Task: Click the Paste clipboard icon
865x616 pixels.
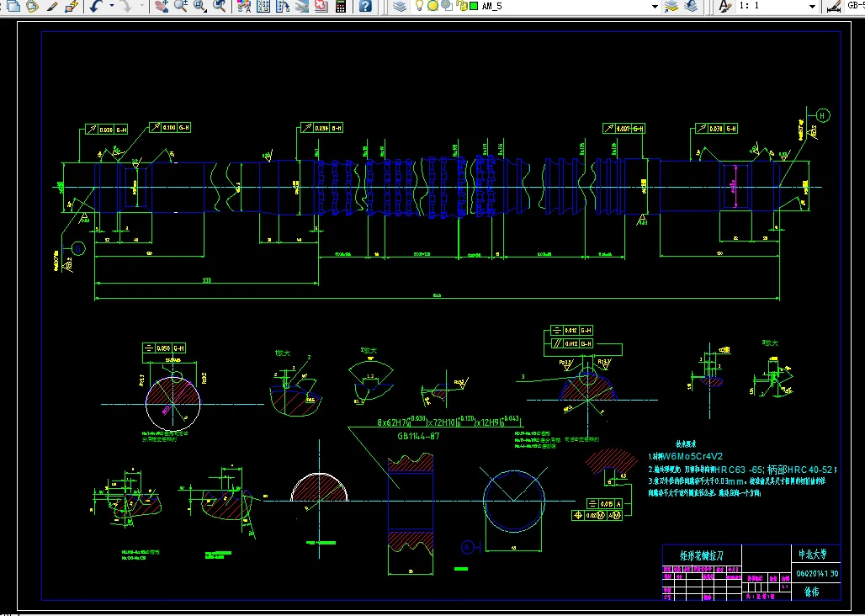Action: (x=31, y=6)
